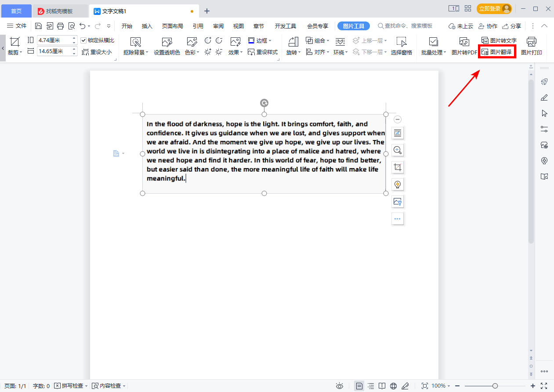Click the 设置透明色 transparent color tool

(167, 46)
